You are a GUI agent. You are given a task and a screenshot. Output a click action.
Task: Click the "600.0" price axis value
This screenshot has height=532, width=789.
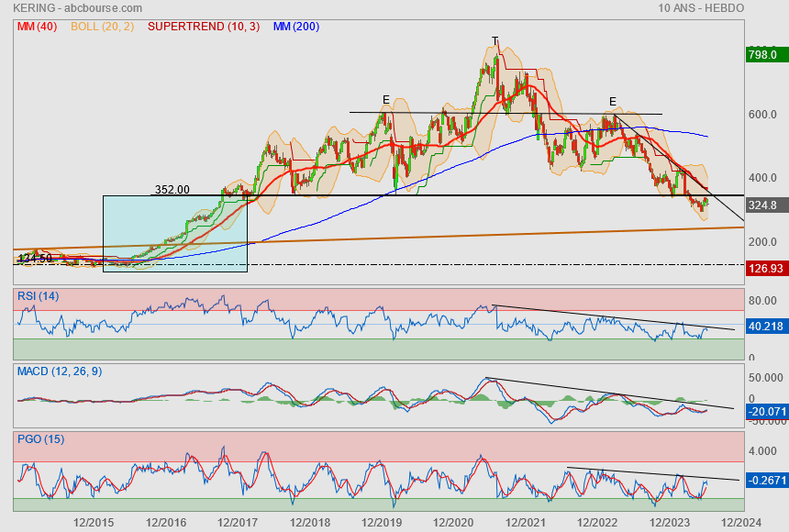pyautogui.click(x=762, y=115)
